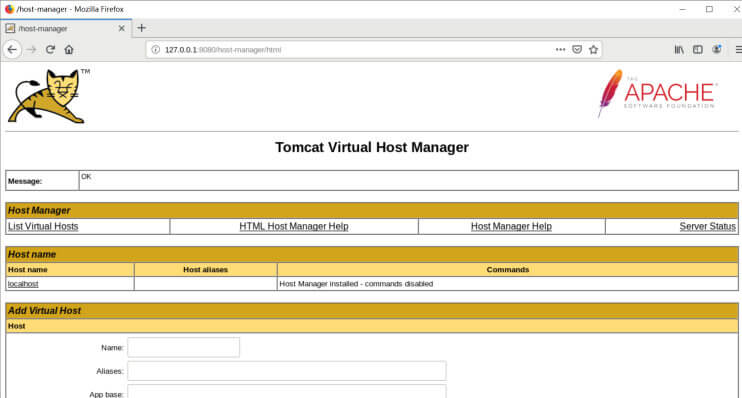This screenshot has height=398, width=742.
Task: Save page to Pocket icon
Action: (x=577, y=49)
